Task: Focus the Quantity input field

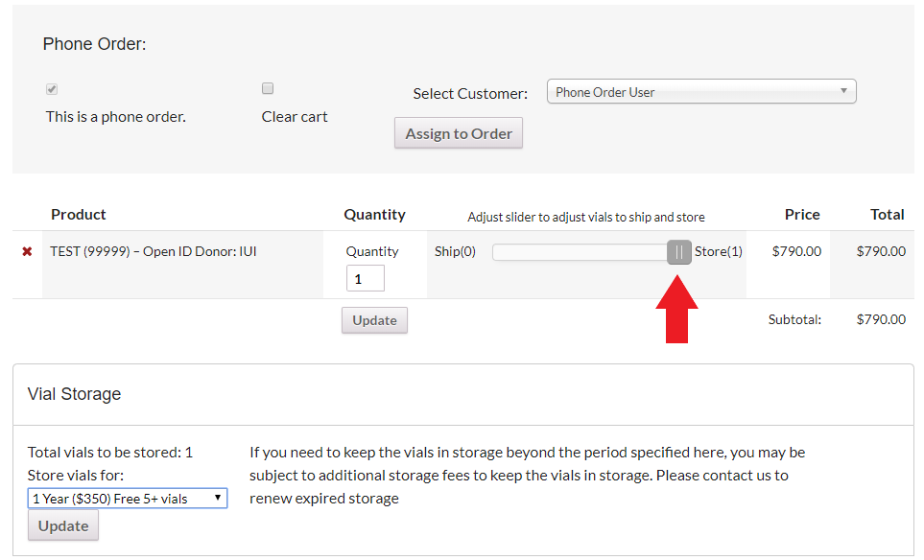Action: [365, 279]
